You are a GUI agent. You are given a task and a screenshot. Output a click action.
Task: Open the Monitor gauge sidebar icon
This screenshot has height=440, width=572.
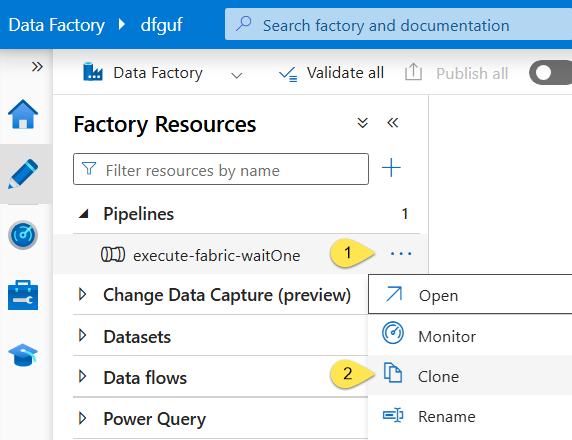(23, 235)
